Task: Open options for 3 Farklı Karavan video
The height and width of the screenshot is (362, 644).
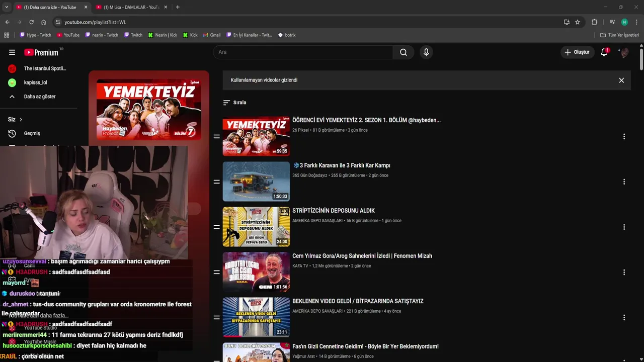Action: [624, 182]
